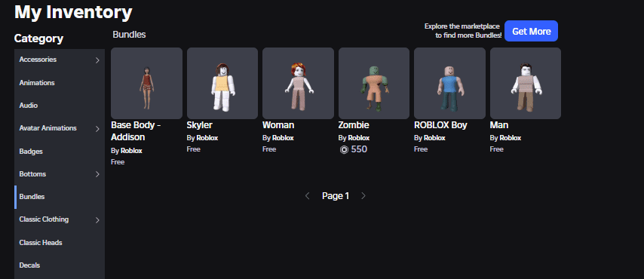The image size is (644, 279).
Task: Select the ROBLOX Boy bundle thumbnail
Action: pos(449,84)
